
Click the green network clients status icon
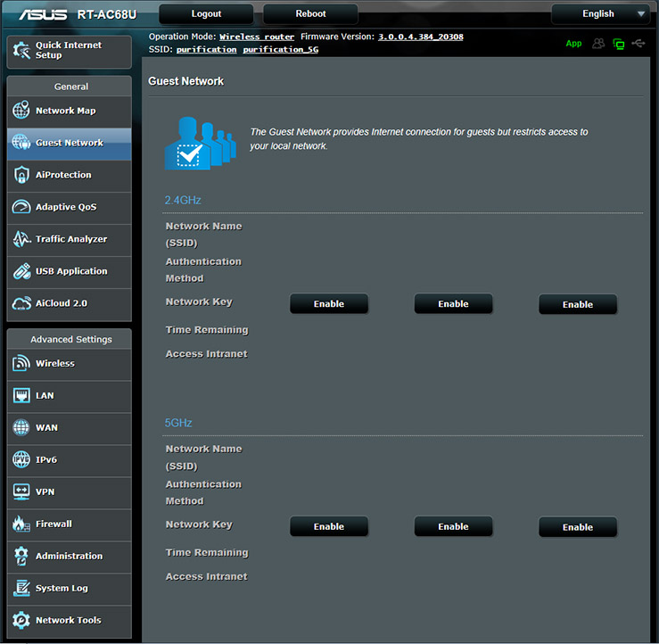(x=619, y=44)
